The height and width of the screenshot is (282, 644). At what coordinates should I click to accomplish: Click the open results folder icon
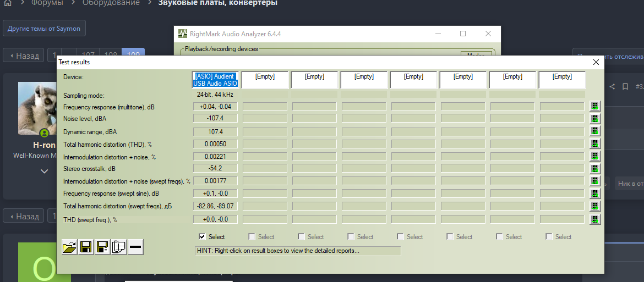point(69,247)
